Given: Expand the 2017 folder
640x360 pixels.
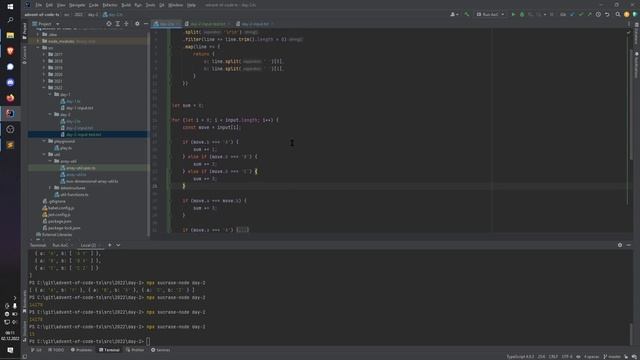Looking at the screenshot, I should point(44,54).
